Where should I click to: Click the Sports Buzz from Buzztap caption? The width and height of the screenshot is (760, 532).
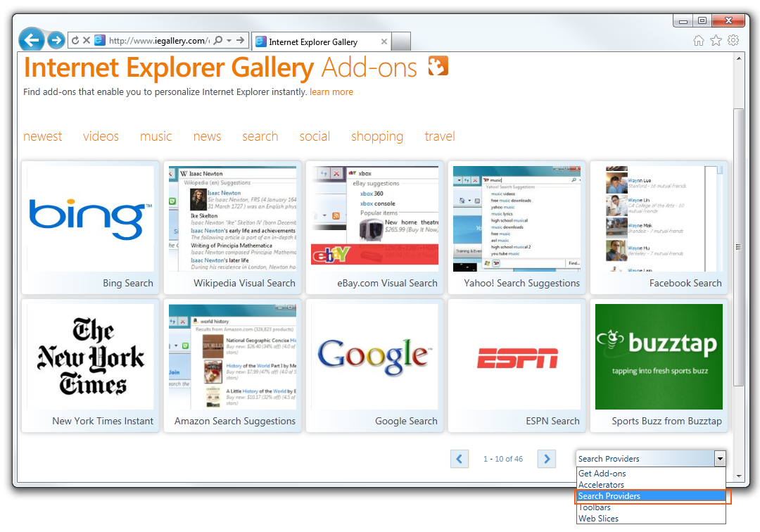(666, 421)
